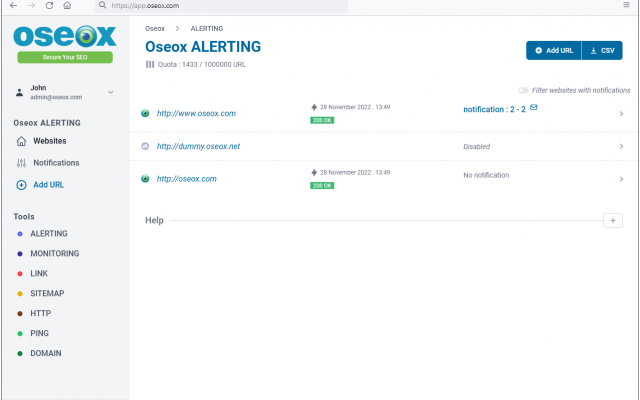Open Websites in the sidebar
The height and width of the screenshot is (400, 640).
(50, 141)
